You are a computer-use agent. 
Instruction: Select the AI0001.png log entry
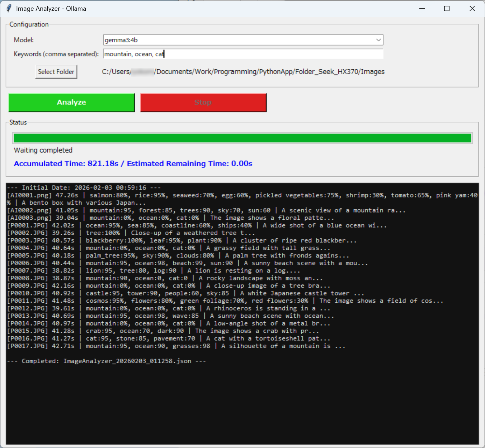coord(242,199)
